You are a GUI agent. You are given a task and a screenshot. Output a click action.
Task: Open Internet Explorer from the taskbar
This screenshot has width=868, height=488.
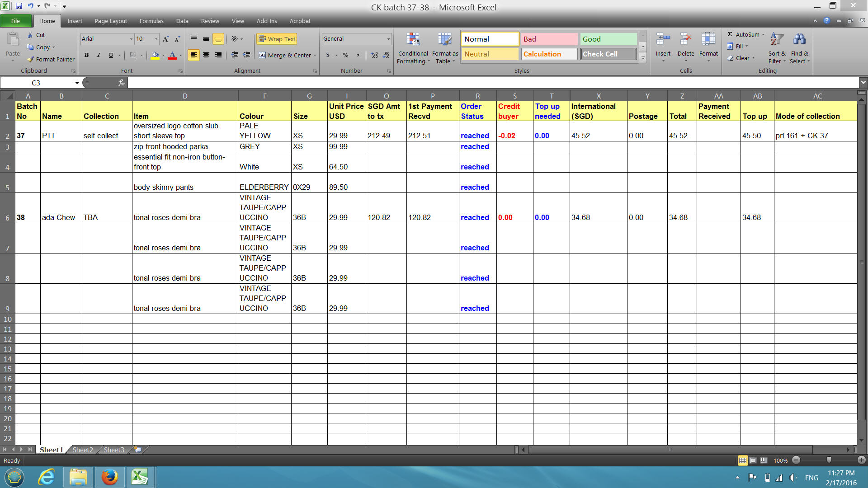[47, 477]
